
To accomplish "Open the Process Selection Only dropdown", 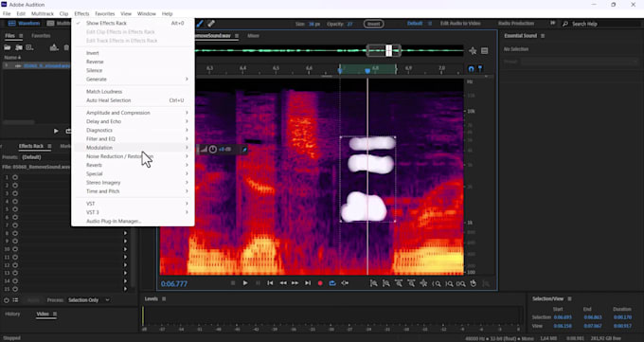I will click(88, 300).
